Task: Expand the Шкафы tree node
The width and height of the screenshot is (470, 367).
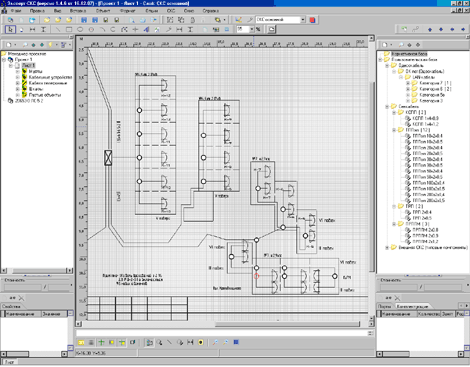Action: (x=17, y=89)
